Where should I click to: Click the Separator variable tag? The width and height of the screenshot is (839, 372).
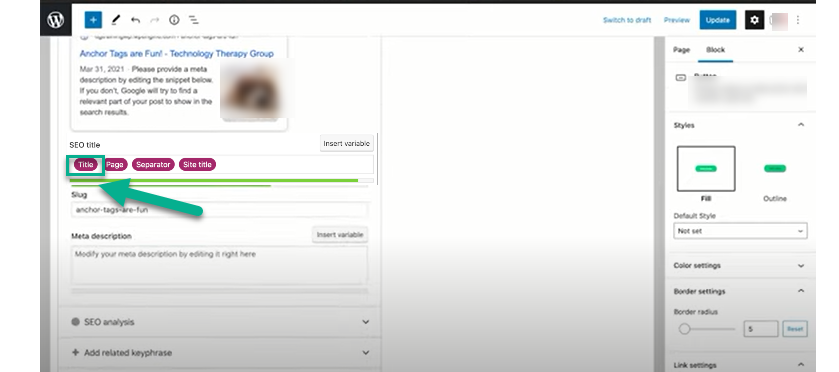(153, 165)
